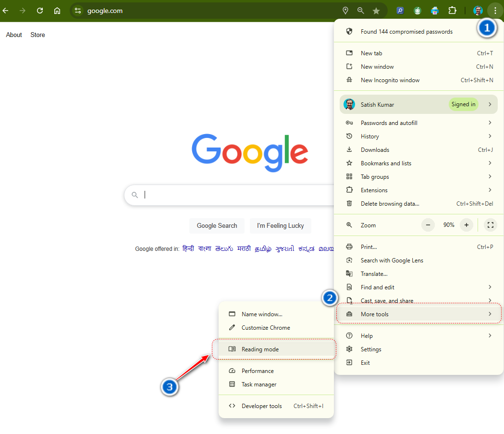View site information icon beside google.com

pos(78,11)
